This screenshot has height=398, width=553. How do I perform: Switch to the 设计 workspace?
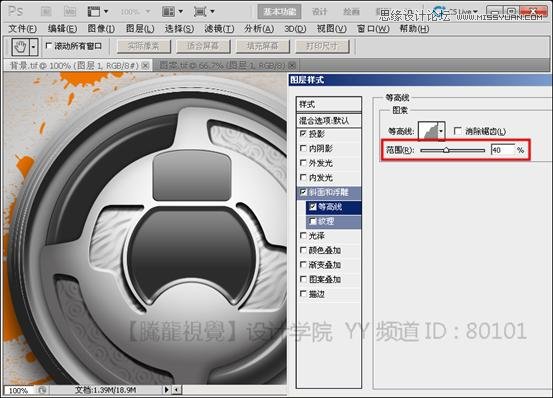coord(320,12)
